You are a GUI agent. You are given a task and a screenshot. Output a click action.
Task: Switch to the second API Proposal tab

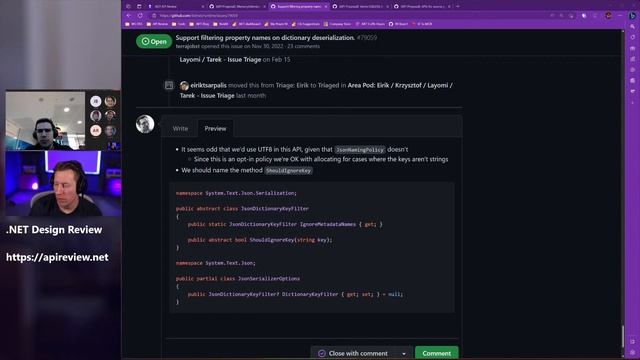(237, 7)
